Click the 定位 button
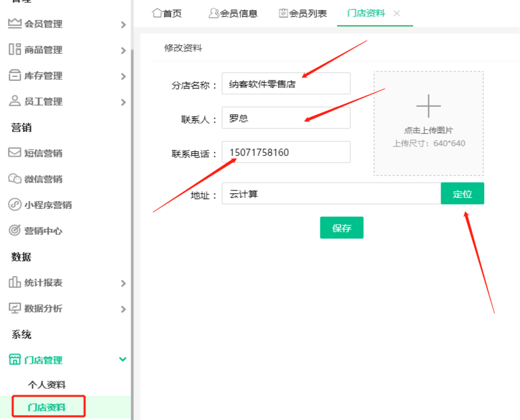Image resolution: width=520 pixels, height=420 pixels. [x=462, y=193]
